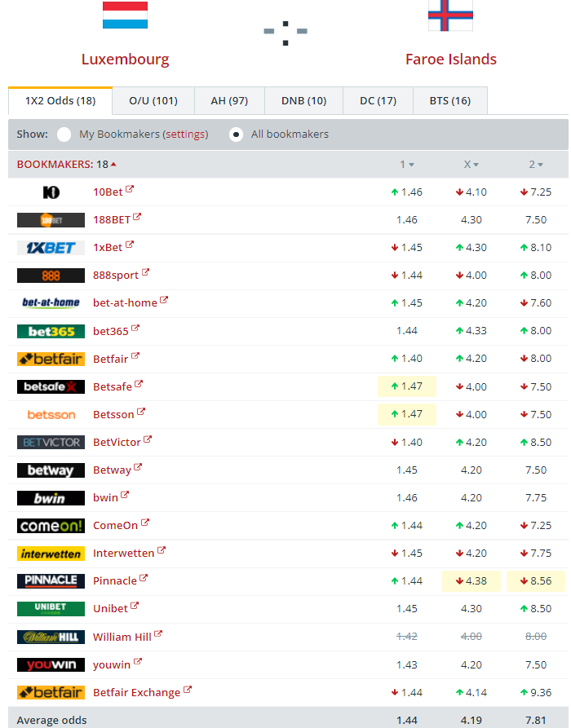Click the Pinnacle logo
Image resolution: width=571 pixels, height=728 pixels.
[51, 580]
